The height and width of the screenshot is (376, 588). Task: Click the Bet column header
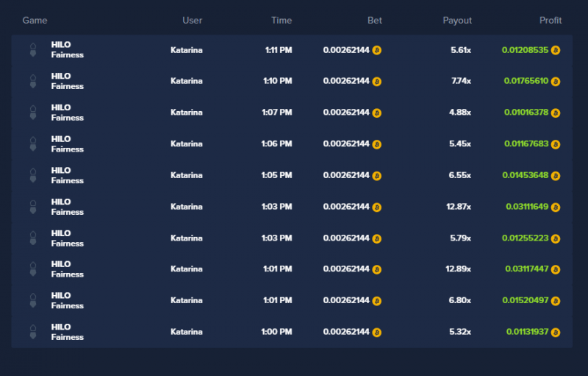point(375,21)
